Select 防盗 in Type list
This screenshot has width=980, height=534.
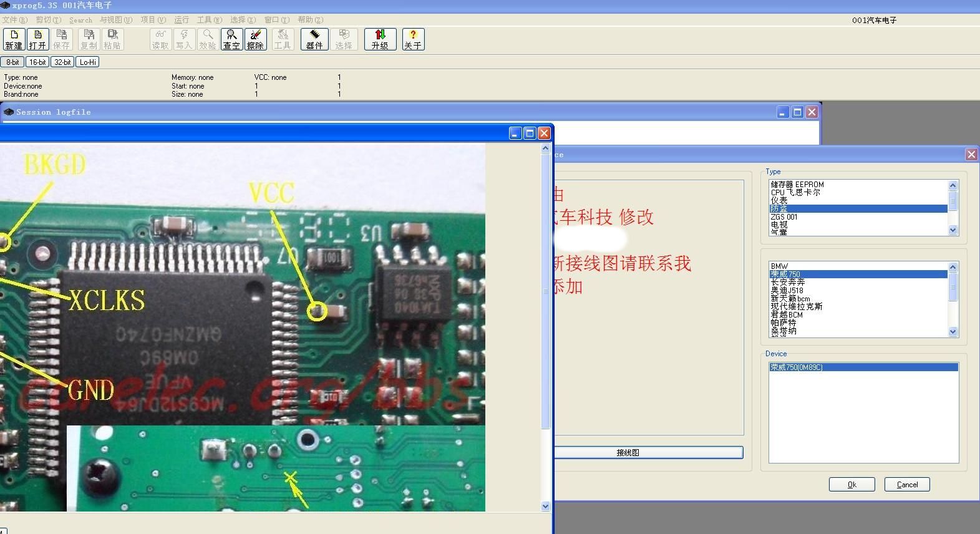click(858, 209)
